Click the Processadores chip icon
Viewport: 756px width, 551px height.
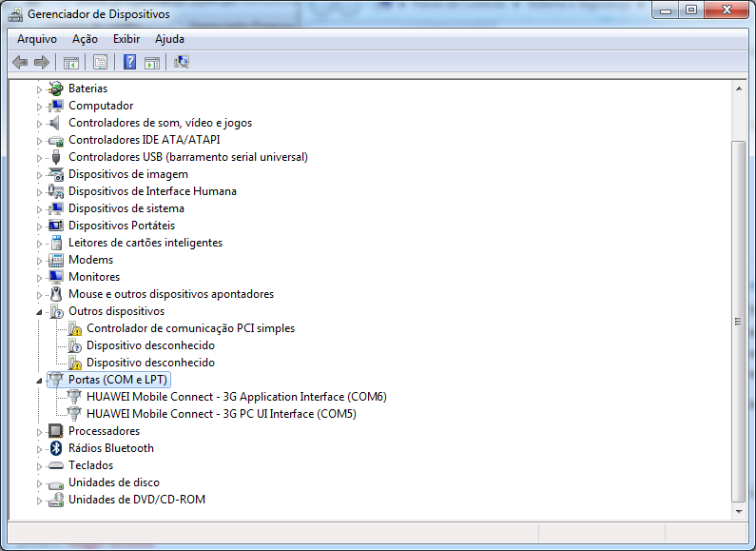pyautogui.click(x=56, y=431)
